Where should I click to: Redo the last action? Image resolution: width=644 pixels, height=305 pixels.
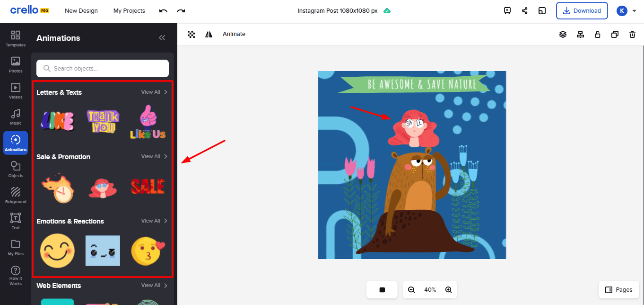[181, 10]
